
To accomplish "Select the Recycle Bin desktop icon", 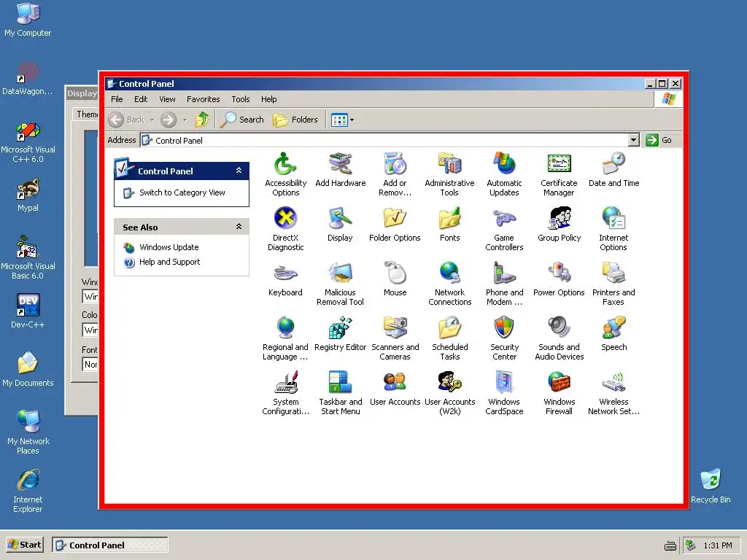I will tap(711, 486).
